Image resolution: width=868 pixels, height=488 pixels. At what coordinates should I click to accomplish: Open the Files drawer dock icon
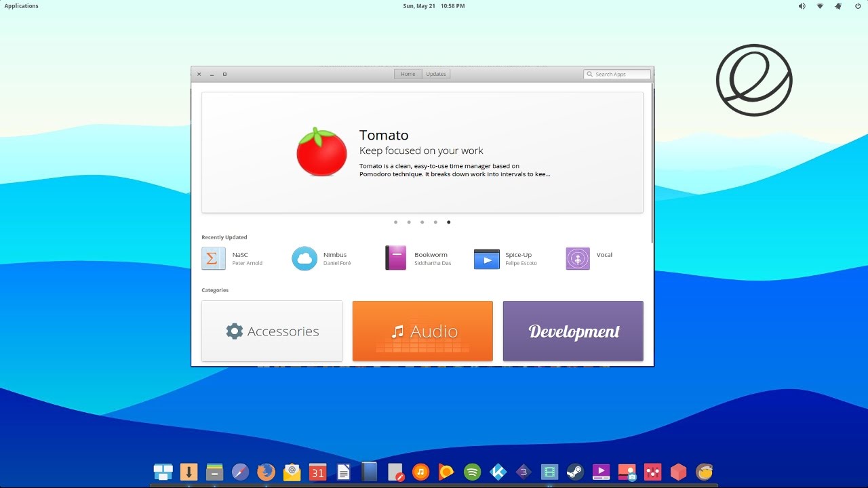215,472
